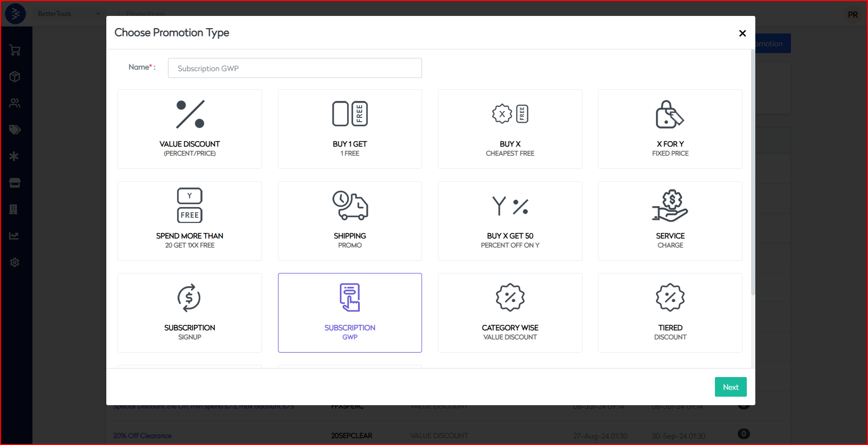Close the Choose Promotion Type dialog
This screenshot has width=868, height=445.
point(743,33)
